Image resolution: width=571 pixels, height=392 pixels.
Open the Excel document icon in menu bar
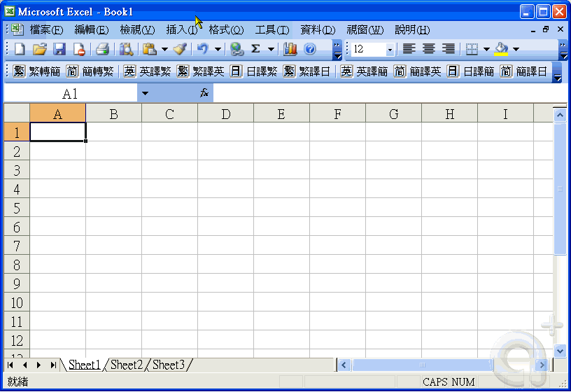pos(17,29)
